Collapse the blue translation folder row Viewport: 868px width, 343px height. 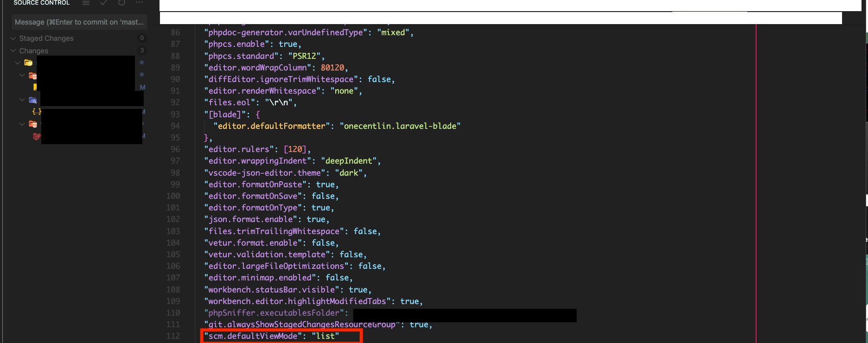coord(22,100)
